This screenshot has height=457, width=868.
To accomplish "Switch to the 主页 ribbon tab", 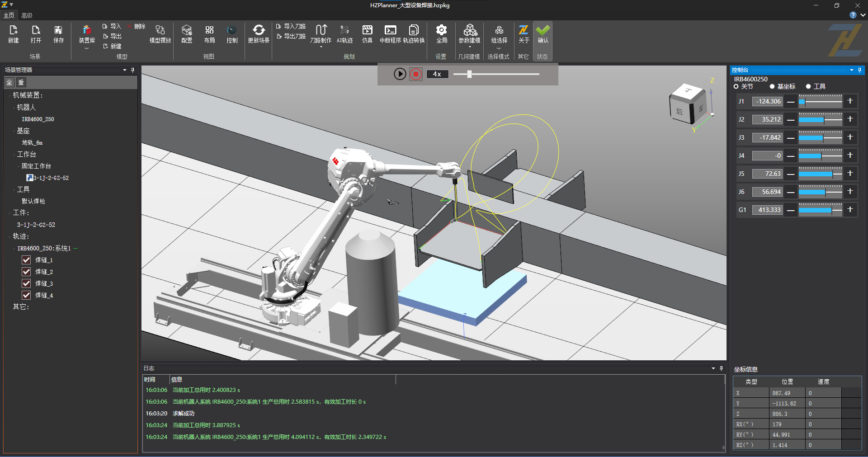I will click(x=9, y=15).
